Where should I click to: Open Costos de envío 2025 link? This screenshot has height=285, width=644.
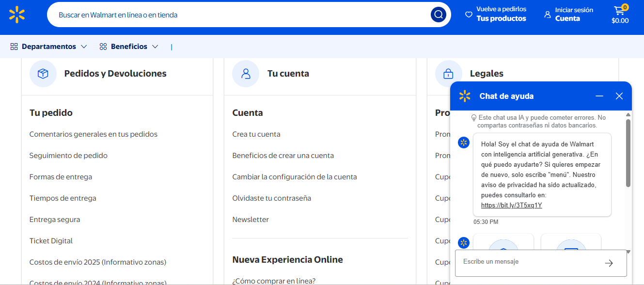pos(98,262)
